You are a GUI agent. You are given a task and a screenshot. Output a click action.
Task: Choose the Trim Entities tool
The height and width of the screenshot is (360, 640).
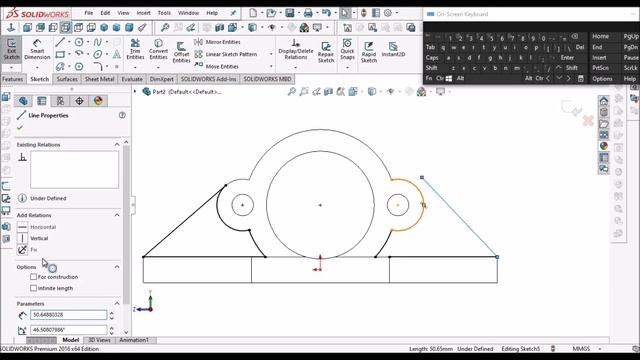click(x=135, y=49)
